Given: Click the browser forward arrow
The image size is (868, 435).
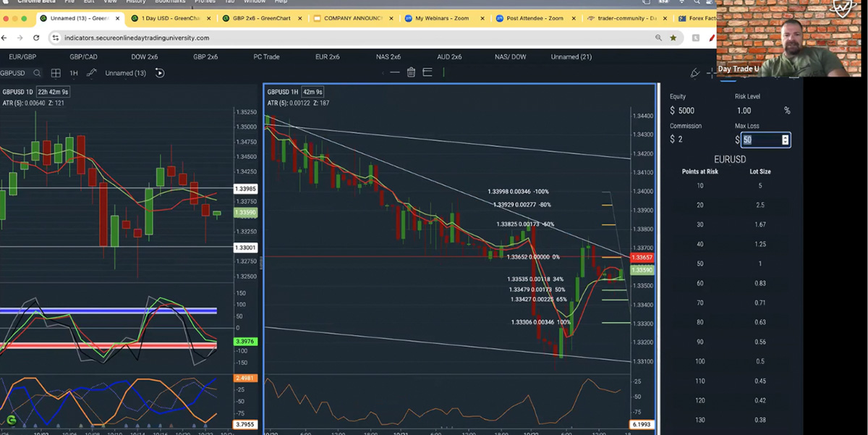Looking at the screenshot, I should 20,38.
